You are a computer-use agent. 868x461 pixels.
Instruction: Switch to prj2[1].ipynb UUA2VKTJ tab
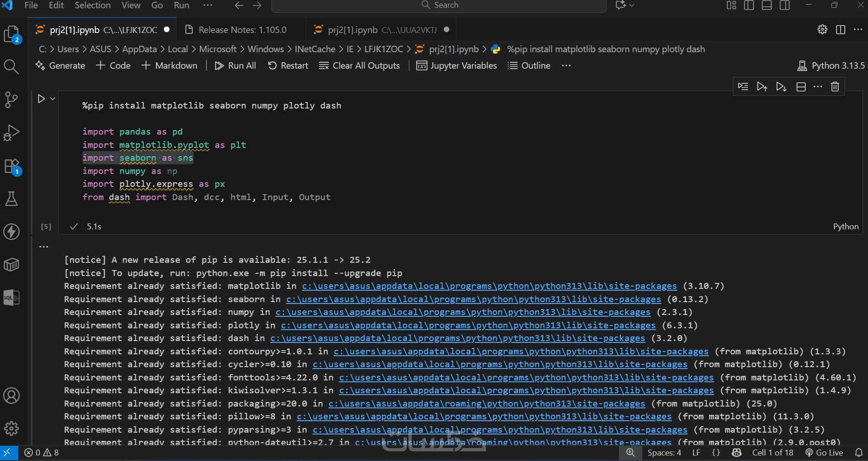point(382,30)
